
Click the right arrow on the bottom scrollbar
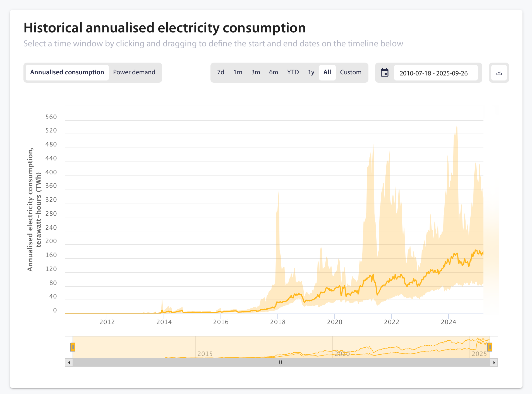coord(495,362)
